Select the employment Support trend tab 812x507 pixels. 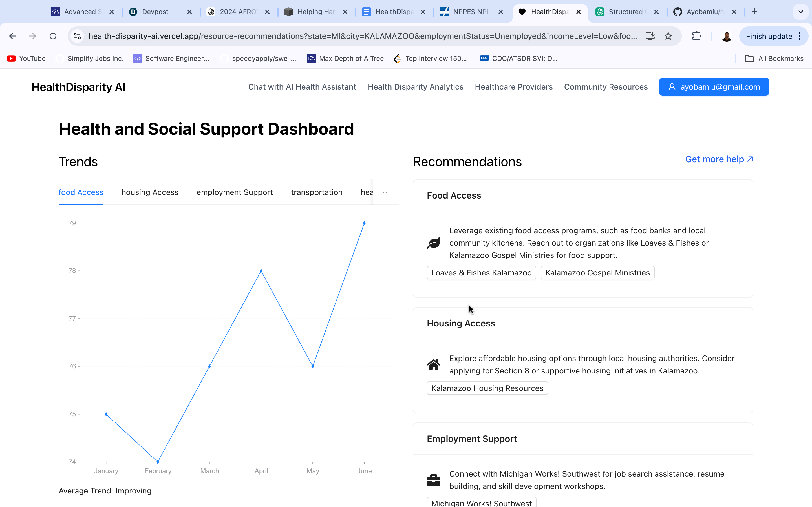click(235, 192)
